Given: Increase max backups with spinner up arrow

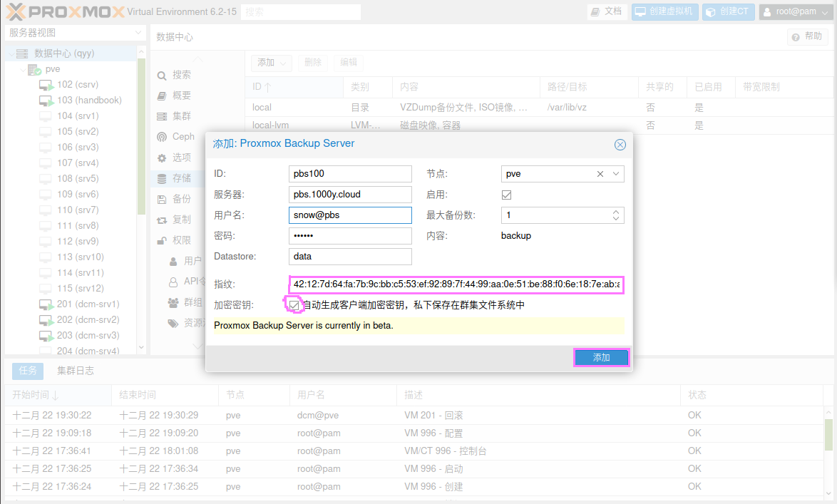Looking at the screenshot, I should [x=616, y=212].
